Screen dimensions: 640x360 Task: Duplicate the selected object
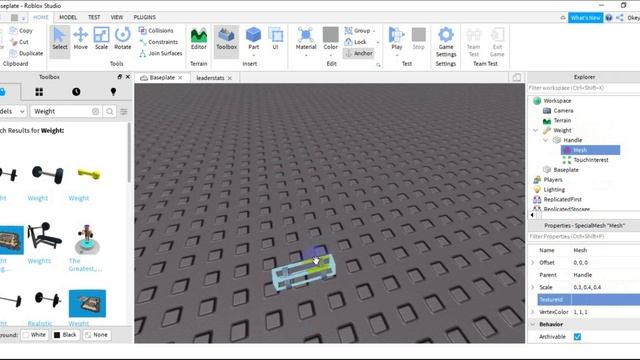tap(26, 53)
